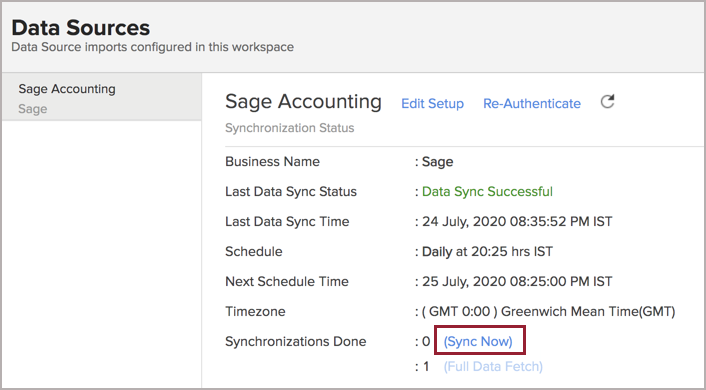Open the Edit Setup link
Screen dimensions: 706x390
pyautogui.click(x=432, y=104)
